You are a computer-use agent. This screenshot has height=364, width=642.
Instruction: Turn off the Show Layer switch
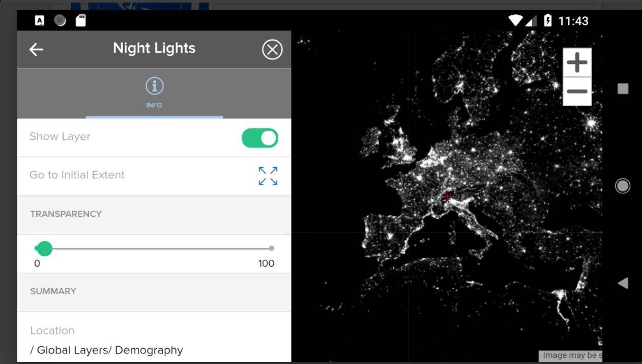pos(260,138)
